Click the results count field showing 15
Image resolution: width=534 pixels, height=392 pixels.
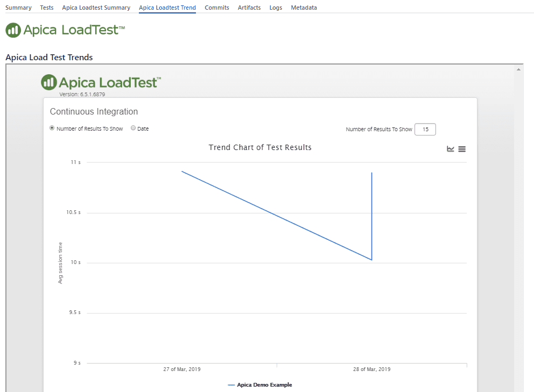tap(425, 129)
